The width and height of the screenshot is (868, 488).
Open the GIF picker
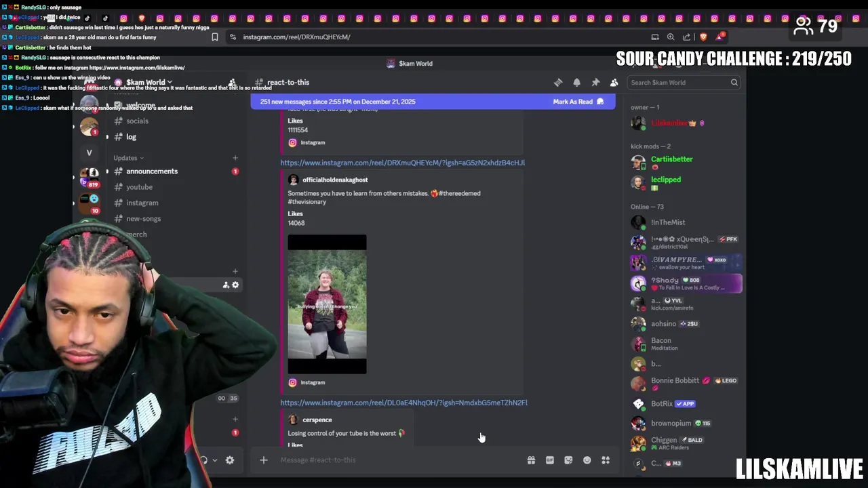(x=550, y=460)
